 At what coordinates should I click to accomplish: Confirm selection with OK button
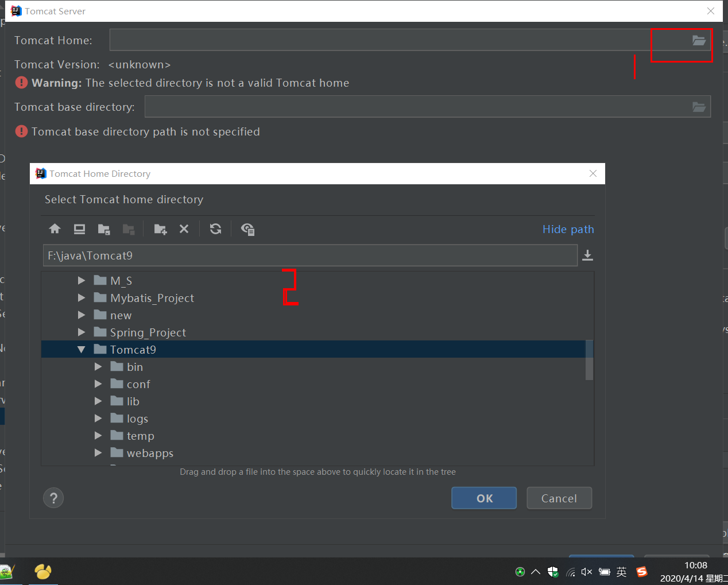484,498
